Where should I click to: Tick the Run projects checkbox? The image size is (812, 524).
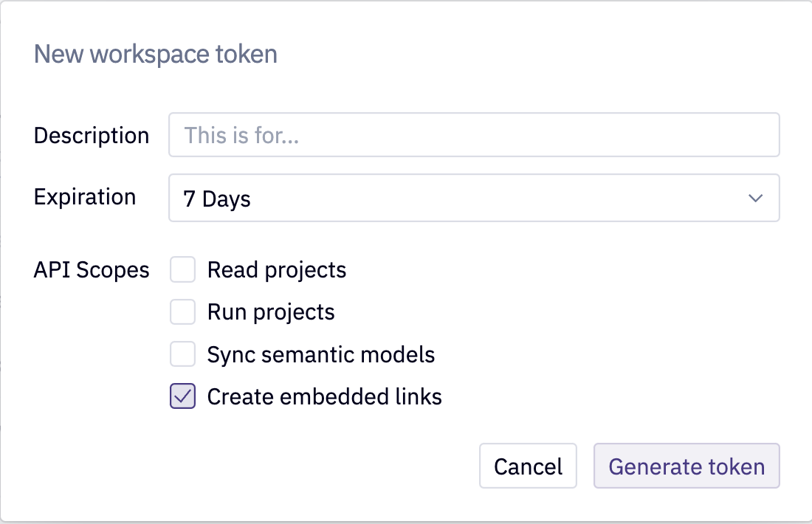tap(183, 312)
